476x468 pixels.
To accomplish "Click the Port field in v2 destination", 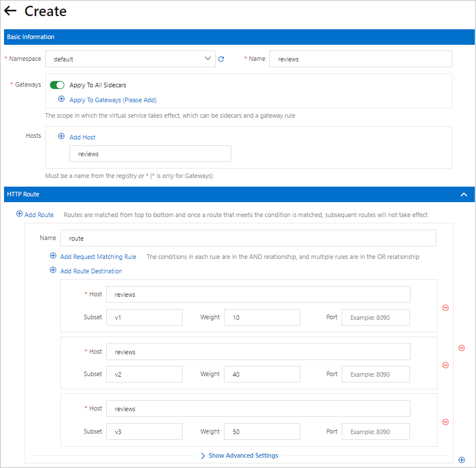I will (x=376, y=374).
